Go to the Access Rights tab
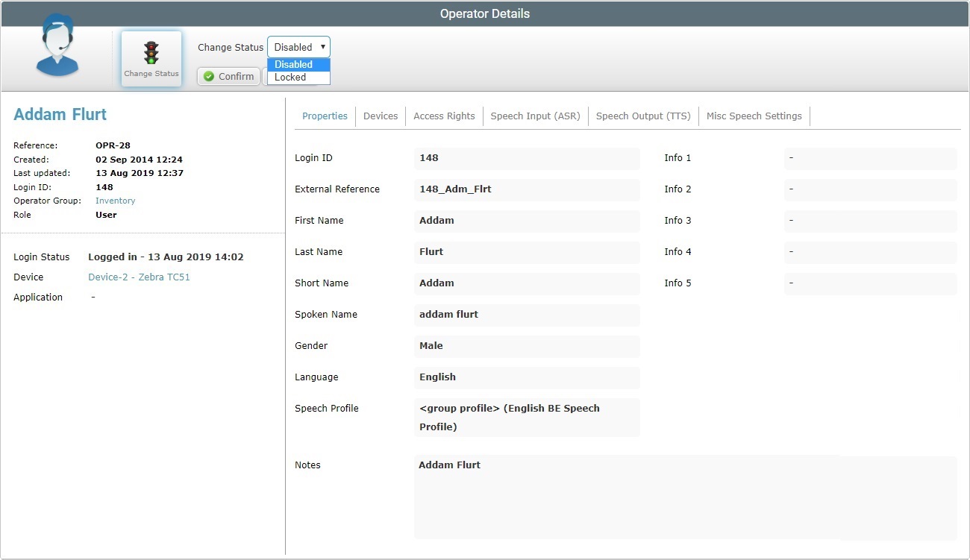The image size is (970, 560). [444, 116]
